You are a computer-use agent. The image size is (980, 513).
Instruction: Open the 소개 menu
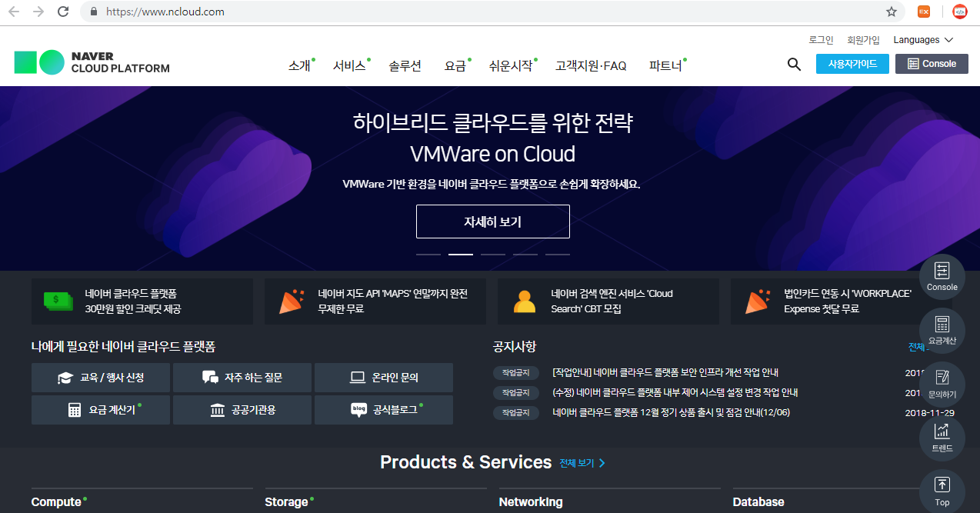click(x=299, y=66)
